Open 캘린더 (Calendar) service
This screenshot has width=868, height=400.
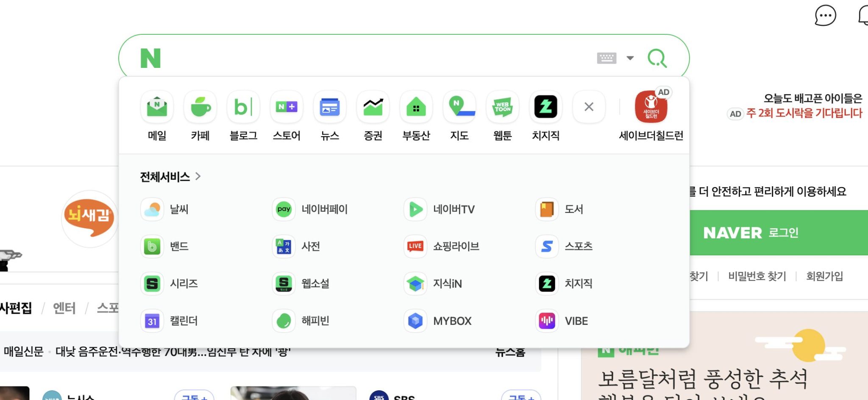pyautogui.click(x=169, y=321)
